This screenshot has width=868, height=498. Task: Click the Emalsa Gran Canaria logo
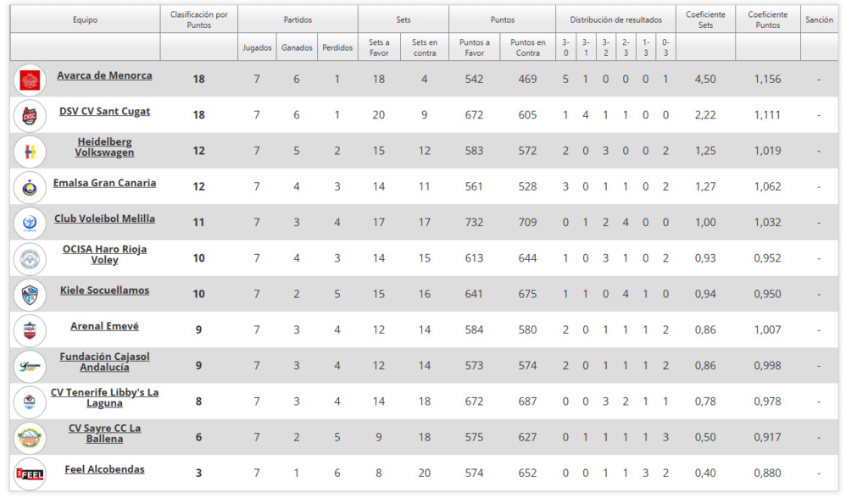point(30,186)
